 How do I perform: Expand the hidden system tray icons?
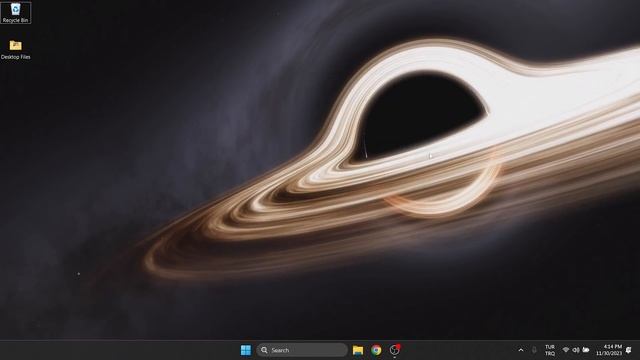(x=521, y=350)
